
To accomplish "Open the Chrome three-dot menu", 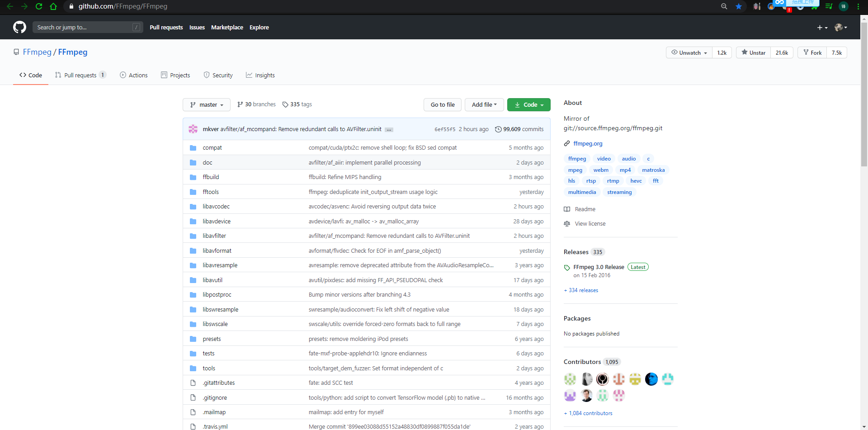I will pos(858,6).
